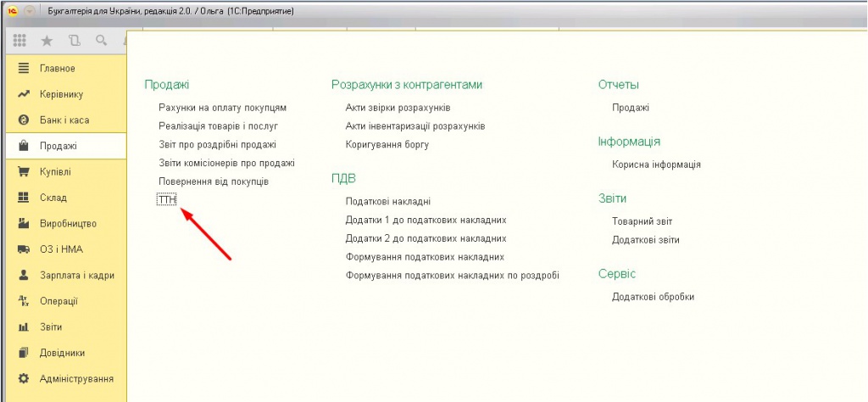
Task: Open the Продажі report under Отчеты
Action: click(x=631, y=108)
